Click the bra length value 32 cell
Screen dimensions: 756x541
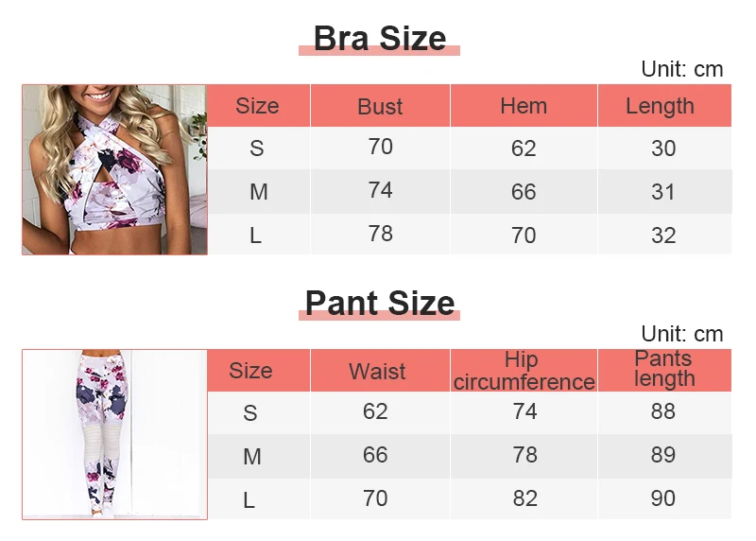(x=665, y=235)
